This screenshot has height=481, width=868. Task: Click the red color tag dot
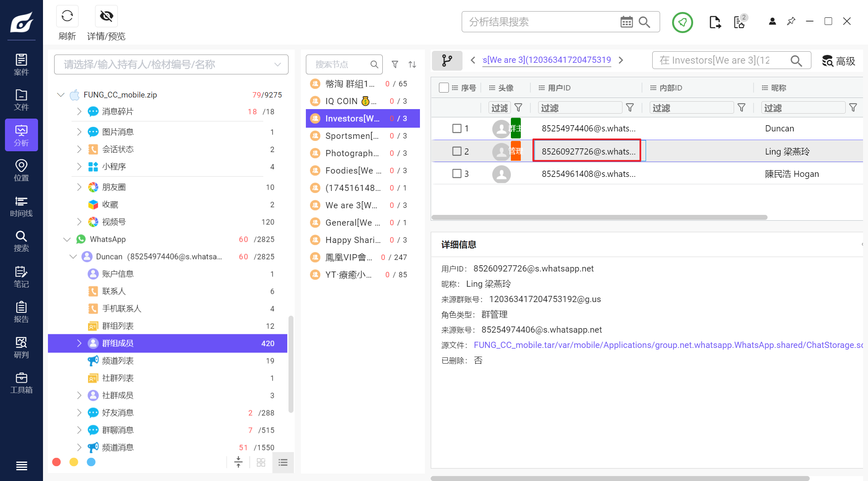(57, 462)
